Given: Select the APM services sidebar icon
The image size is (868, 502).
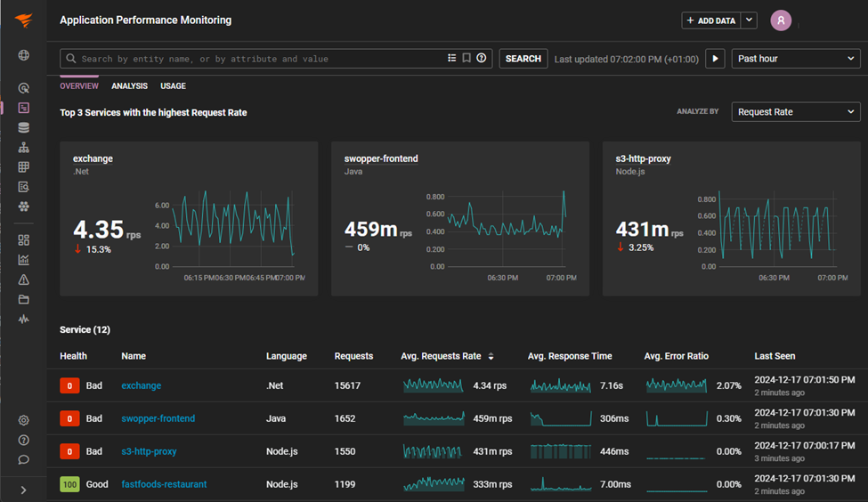Looking at the screenshot, I should tap(23, 108).
